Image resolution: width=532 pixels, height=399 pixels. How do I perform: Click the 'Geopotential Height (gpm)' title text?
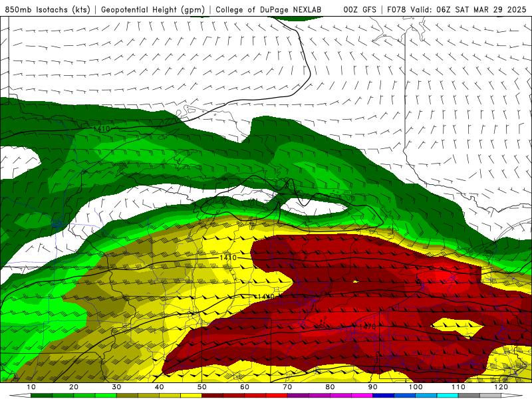pos(153,9)
